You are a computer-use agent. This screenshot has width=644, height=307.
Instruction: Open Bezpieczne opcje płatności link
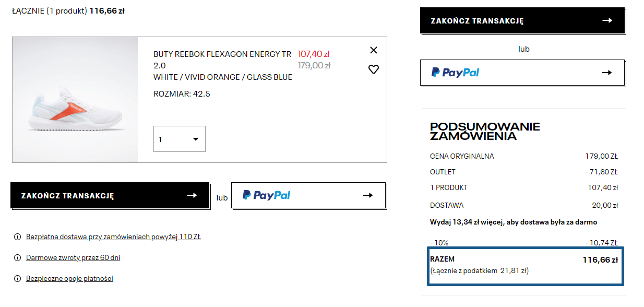(x=69, y=279)
